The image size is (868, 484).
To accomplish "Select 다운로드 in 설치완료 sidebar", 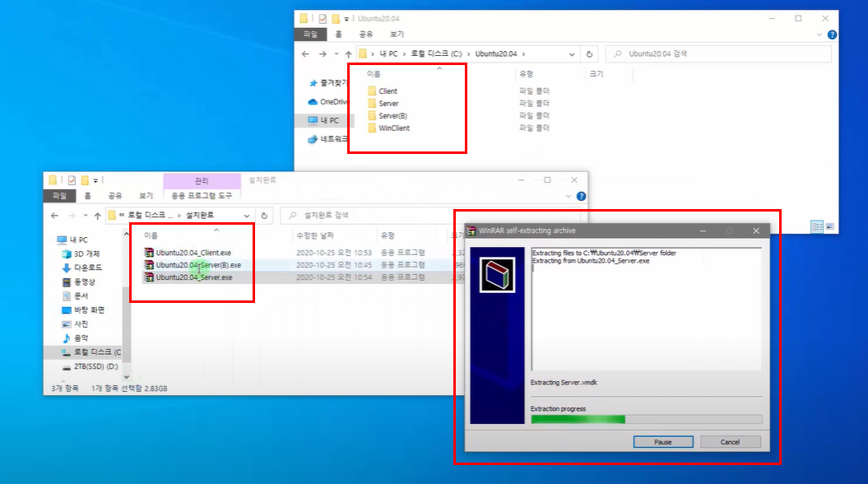I will pos(82,268).
